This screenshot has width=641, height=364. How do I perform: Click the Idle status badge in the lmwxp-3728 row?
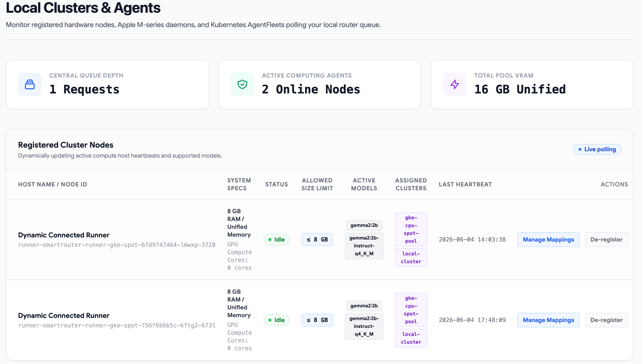click(x=277, y=240)
